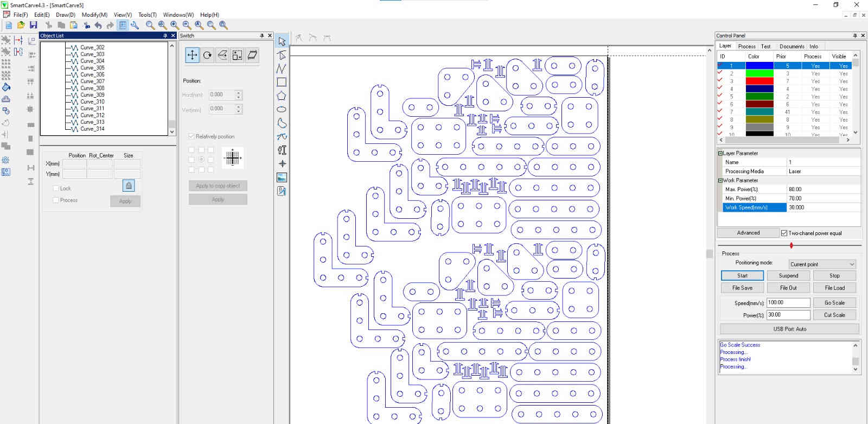Click the USB Port: Auto button
This screenshot has height=424, width=868.
coord(789,329)
